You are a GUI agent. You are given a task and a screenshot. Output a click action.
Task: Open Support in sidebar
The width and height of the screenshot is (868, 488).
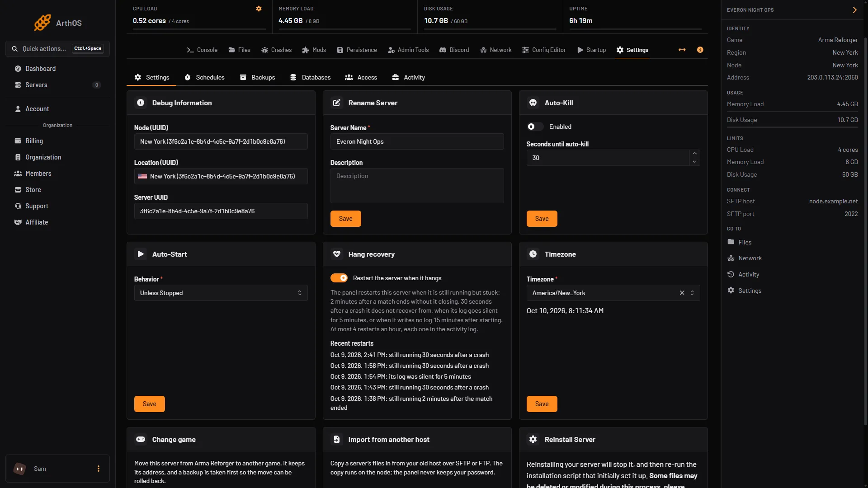click(x=57, y=206)
